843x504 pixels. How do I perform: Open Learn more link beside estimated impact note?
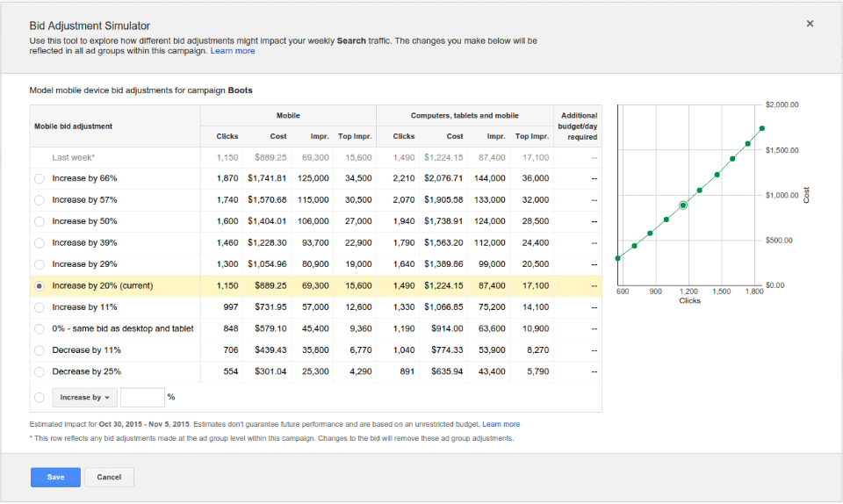tap(501, 424)
